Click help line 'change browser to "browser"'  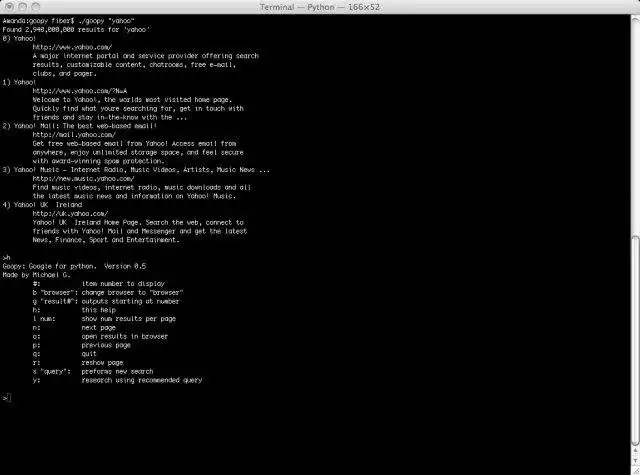133,292
